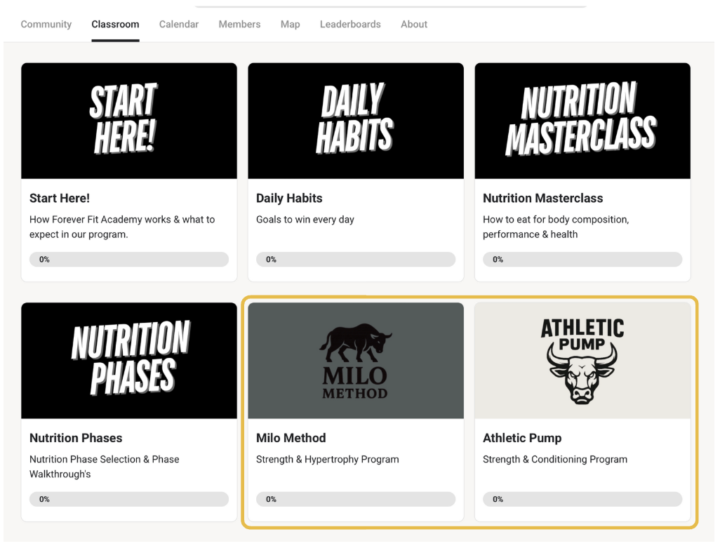This screenshot has height=546, width=720.
Task: Open the Map tab
Action: tap(290, 24)
